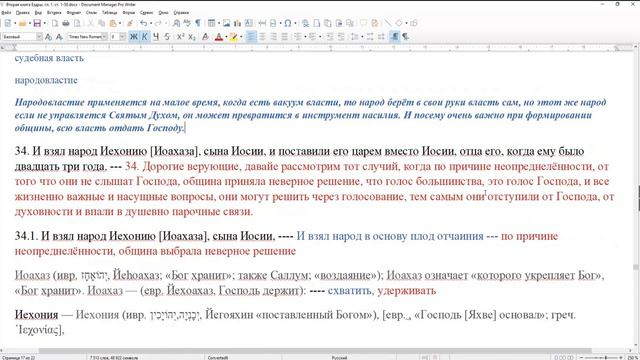Insert basic shapes diamond icon
Viewport: 640px width, 360px height.
399,23
